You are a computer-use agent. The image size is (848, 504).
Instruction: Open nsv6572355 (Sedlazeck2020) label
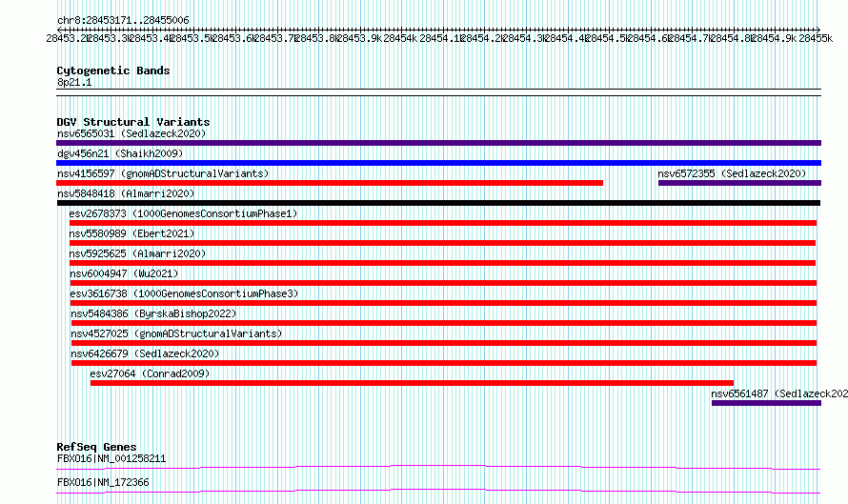point(732,173)
